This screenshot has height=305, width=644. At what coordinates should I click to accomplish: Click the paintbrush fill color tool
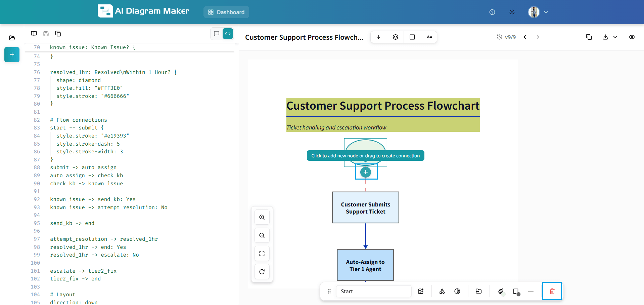[x=501, y=291]
